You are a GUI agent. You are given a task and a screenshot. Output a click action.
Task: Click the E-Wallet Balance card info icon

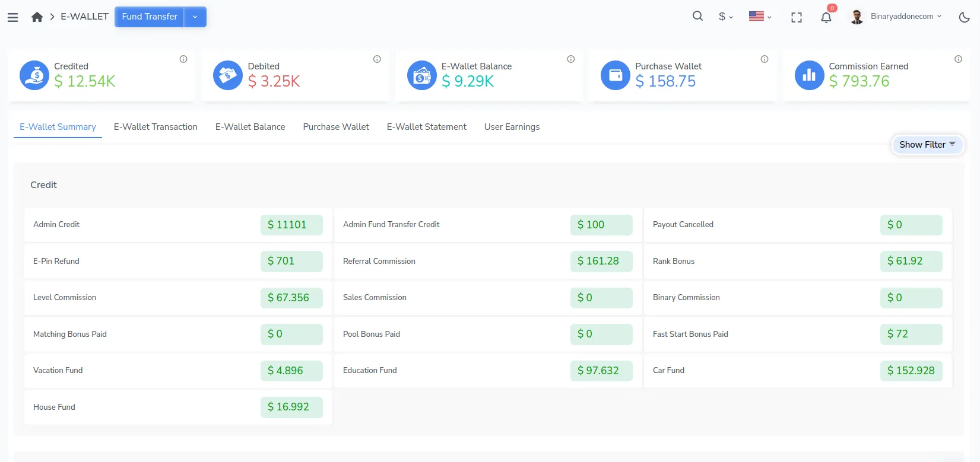(571, 59)
